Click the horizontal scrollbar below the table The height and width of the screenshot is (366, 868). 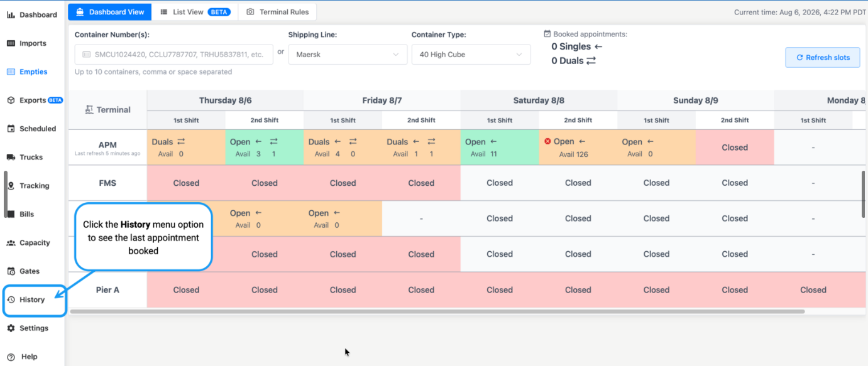[437, 311]
